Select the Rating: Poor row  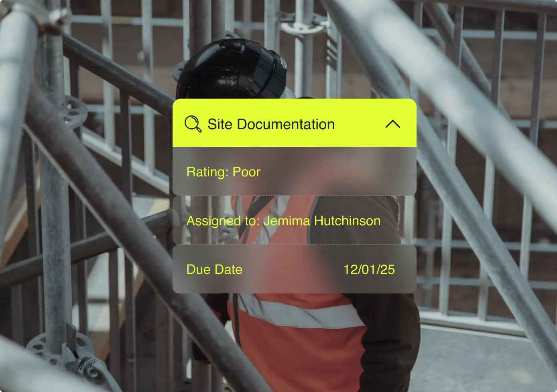coord(295,172)
